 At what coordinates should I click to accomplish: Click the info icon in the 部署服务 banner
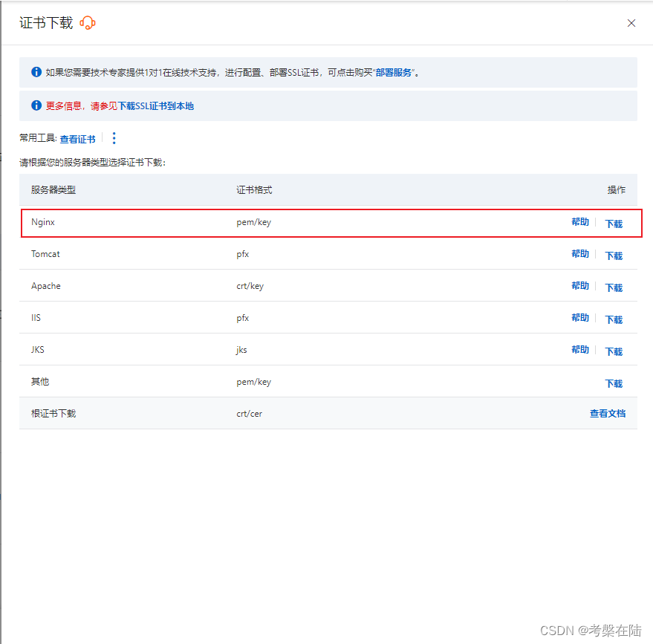(36, 71)
